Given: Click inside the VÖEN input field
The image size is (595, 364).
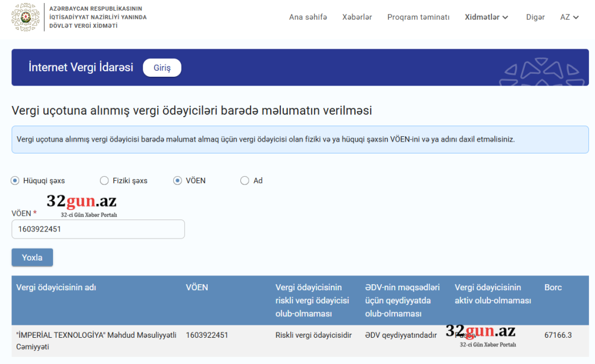Looking at the screenshot, I should click(98, 229).
